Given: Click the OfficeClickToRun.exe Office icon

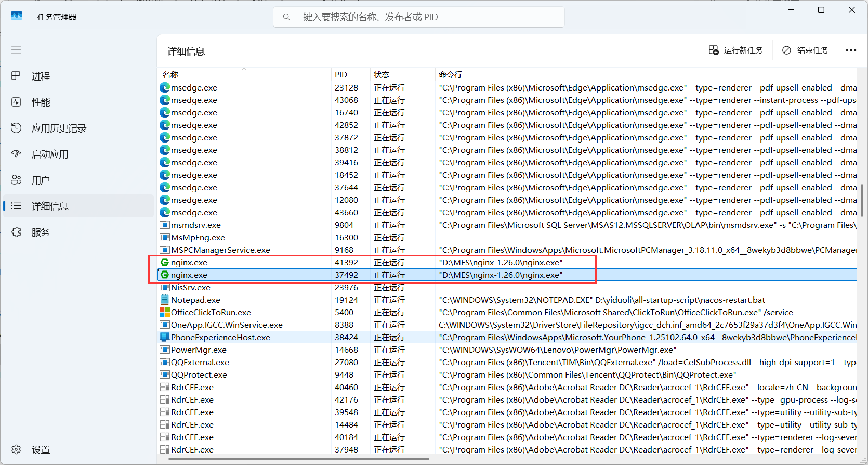Looking at the screenshot, I should 165,312.
